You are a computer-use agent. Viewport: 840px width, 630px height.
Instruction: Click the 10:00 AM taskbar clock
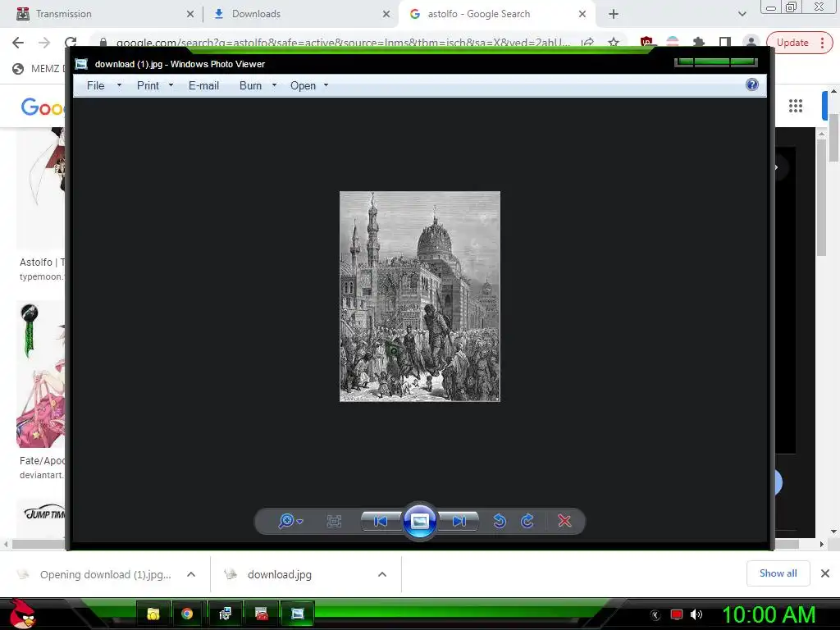[x=769, y=614]
